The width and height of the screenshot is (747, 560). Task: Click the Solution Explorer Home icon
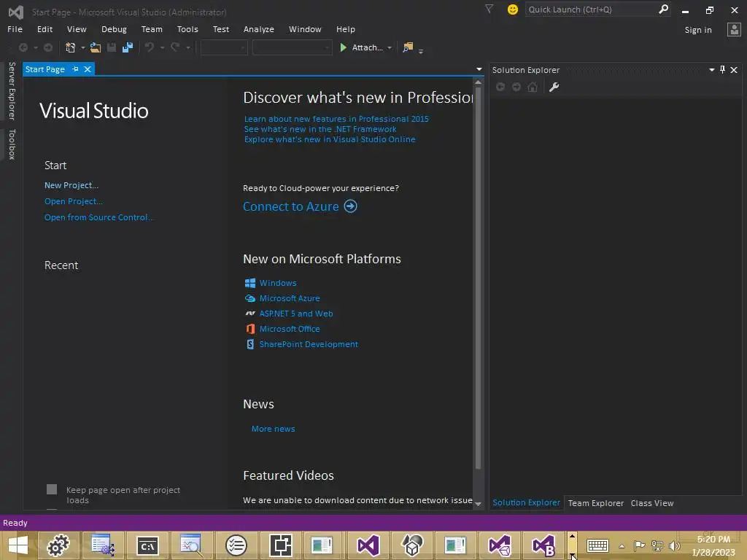[x=533, y=87]
